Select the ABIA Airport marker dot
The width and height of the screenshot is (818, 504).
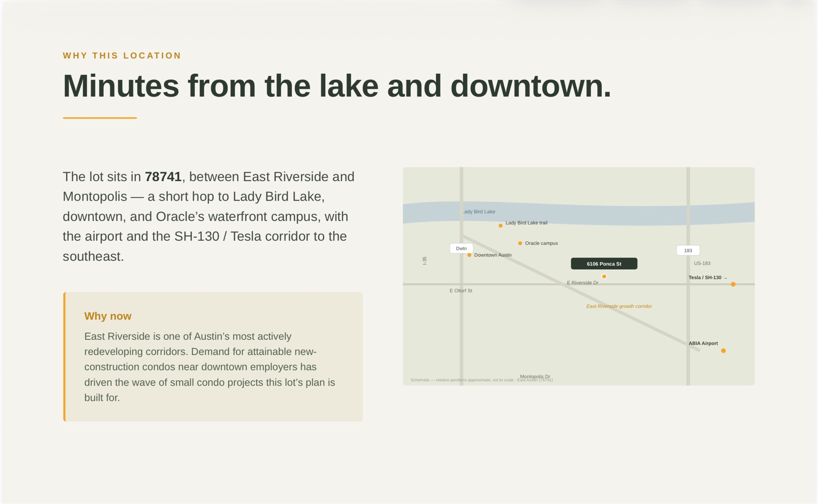[x=723, y=350]
